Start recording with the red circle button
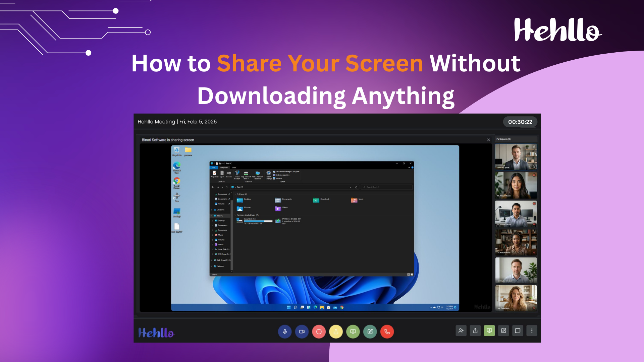 [x=319, y=331]
